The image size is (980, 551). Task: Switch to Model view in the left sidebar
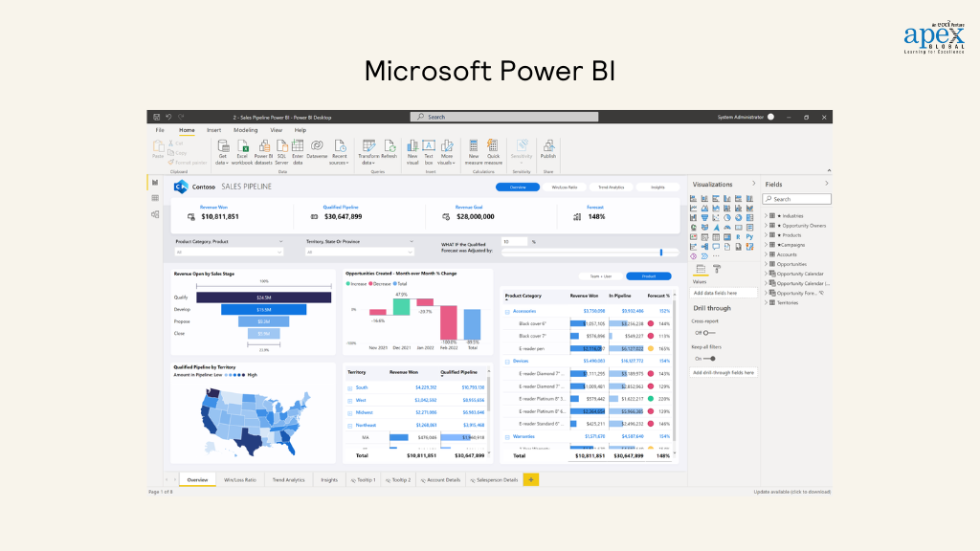coord(155,214)
